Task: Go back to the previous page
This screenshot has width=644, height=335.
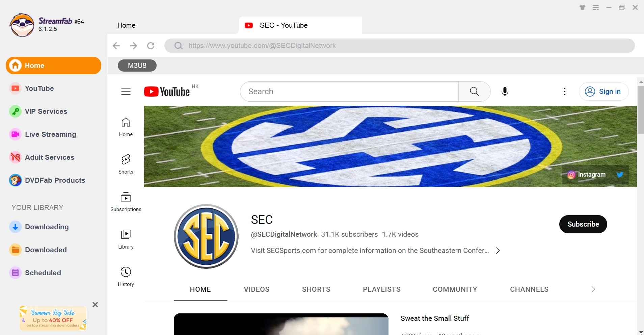Action: point(116,46)
